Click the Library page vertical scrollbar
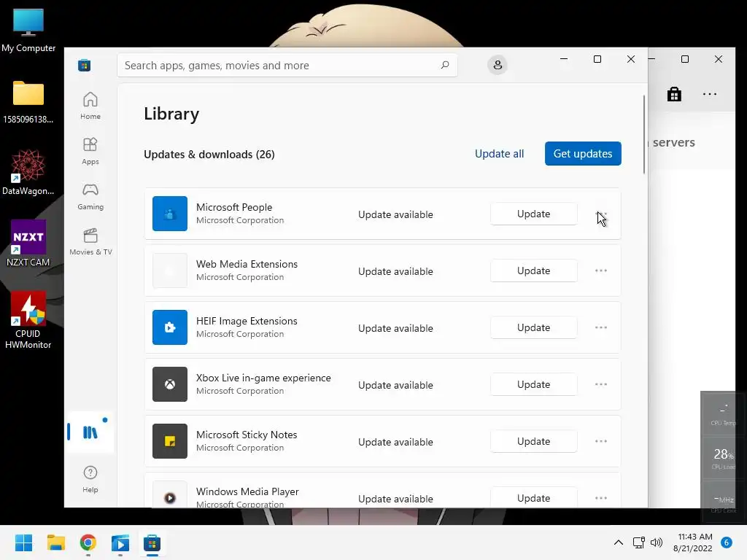Viewport: 747px width, 560px height. click(644, 135)
